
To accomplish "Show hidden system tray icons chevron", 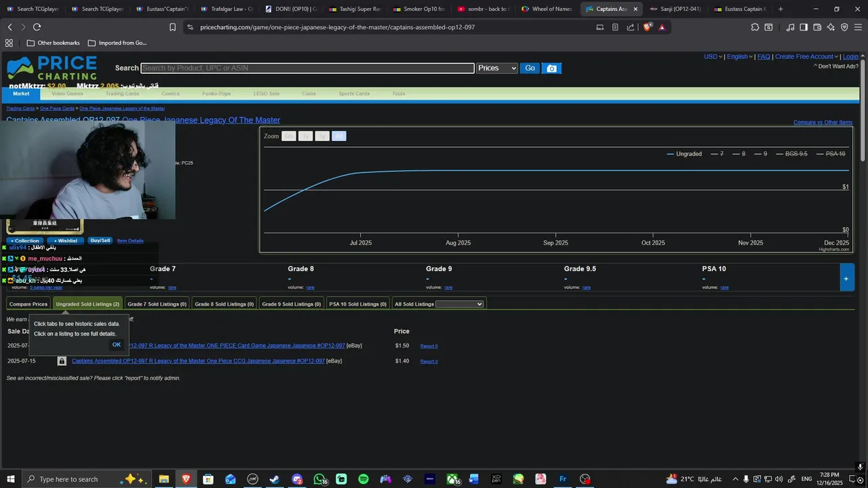I will pyautogui.click(x=735, y=479).
